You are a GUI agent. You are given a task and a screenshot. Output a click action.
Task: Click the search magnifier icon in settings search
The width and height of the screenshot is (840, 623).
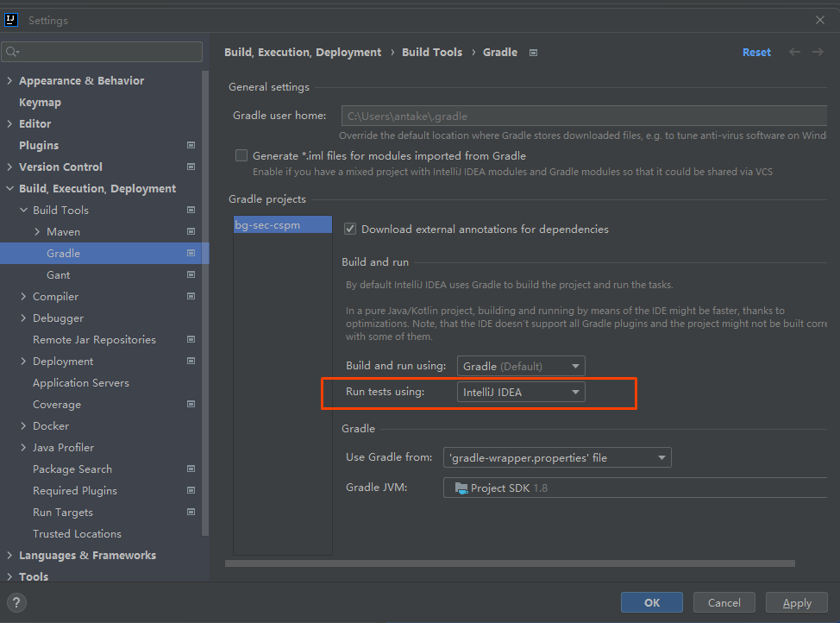(x=12, y=52)
